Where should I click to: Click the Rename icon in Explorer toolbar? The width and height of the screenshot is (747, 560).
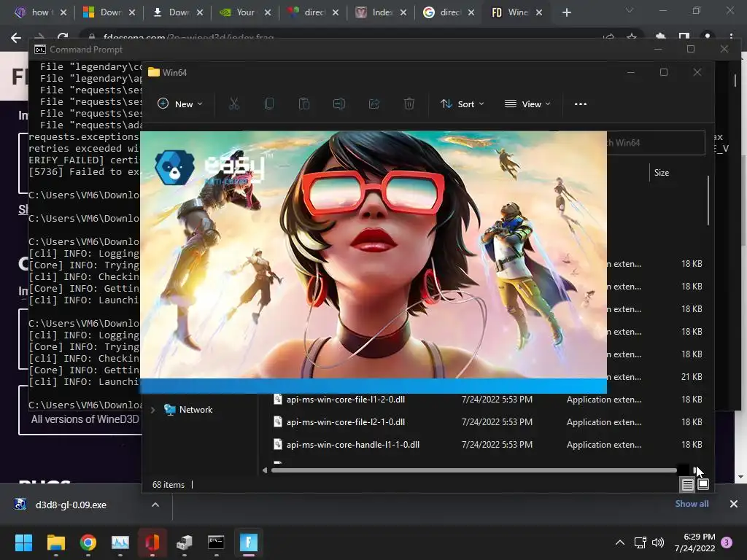click(x=338, y=104)
